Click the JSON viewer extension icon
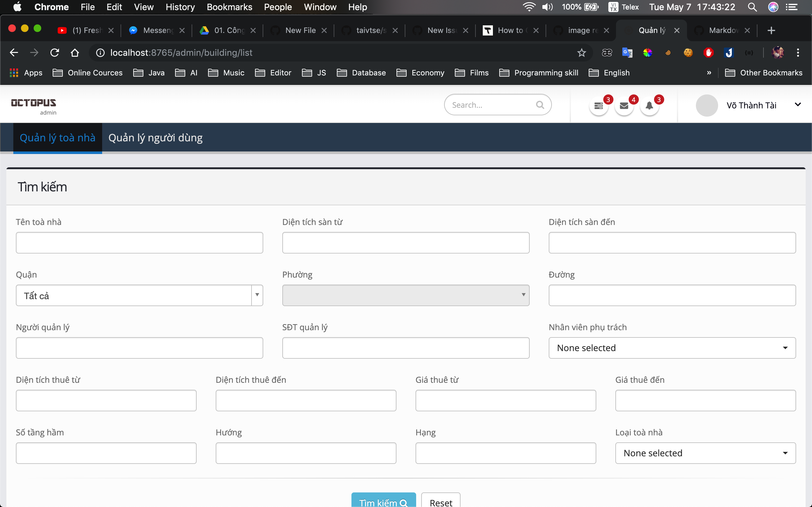812x507 pixels. (x=749, y=53)
